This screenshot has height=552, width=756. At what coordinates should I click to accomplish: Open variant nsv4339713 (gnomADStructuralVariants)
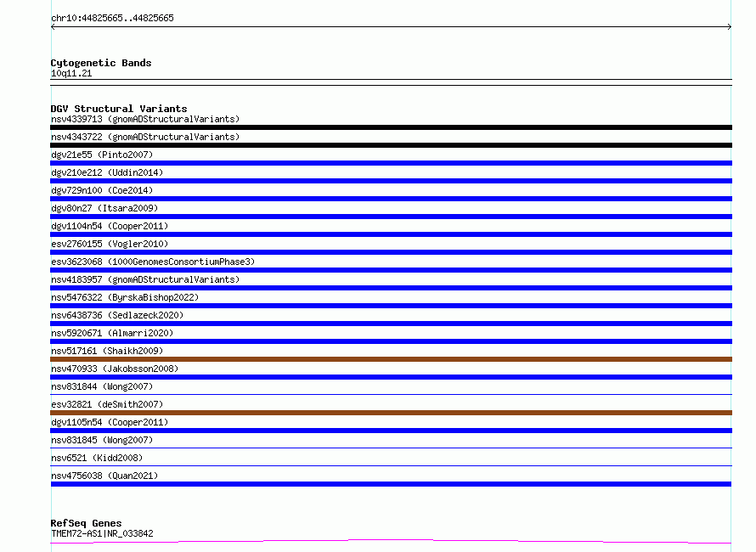pos(145,119)
